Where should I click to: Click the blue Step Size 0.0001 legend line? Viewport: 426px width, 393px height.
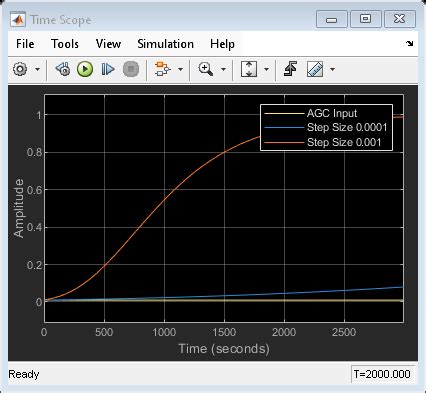(x=284, y=128)
